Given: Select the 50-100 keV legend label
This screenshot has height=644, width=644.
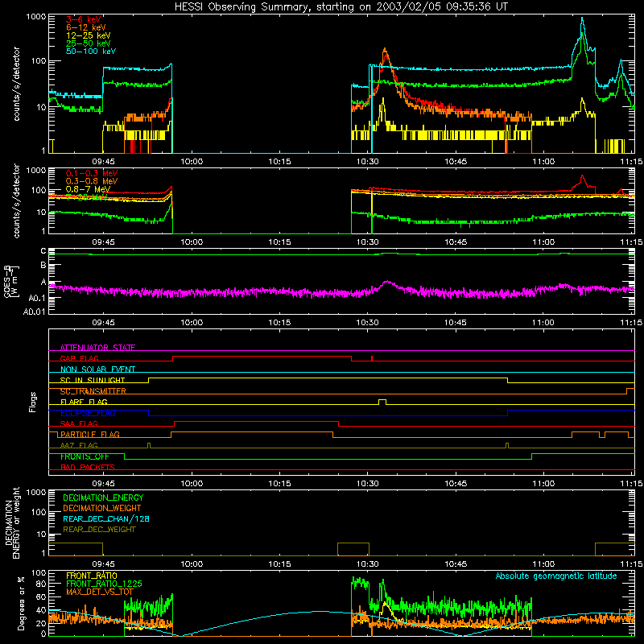Looking at the screenshot, I should pyautogui.click(x=90, y=52).
